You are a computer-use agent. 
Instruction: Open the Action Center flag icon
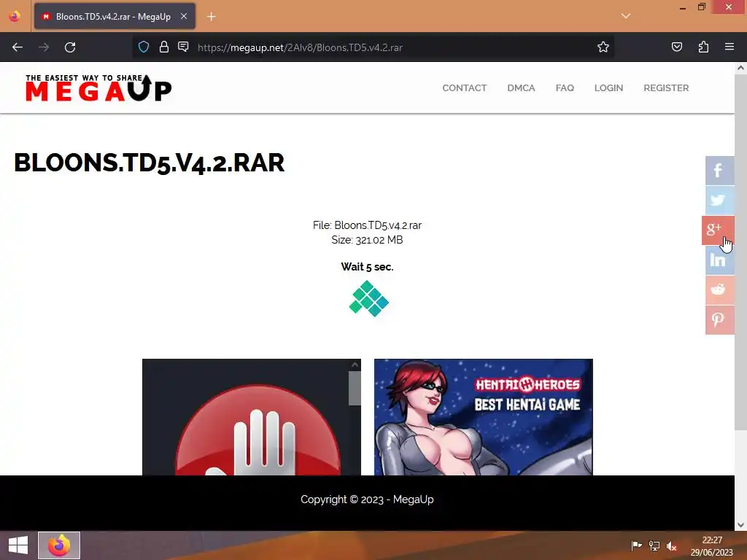(636, 545)
